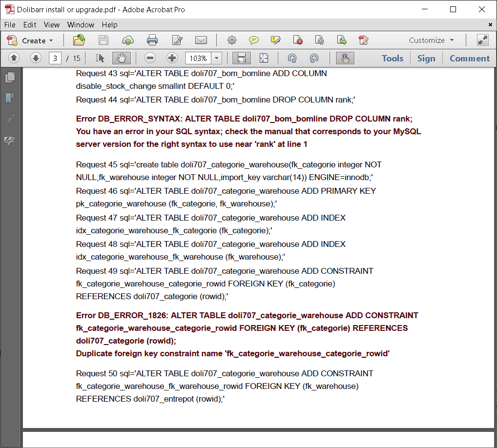Screen dimensions: 497x448
Task: Open the Window menu
Action: 81,24
